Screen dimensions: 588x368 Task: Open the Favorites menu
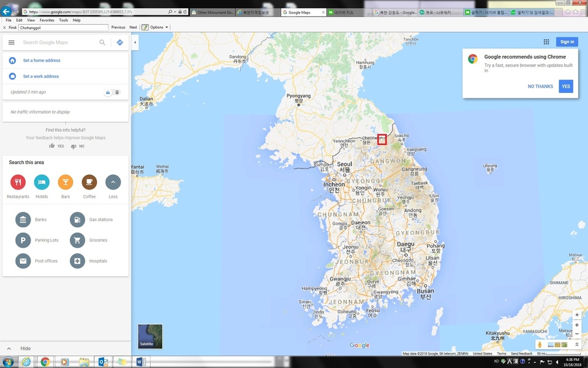(x=46, y=20)
